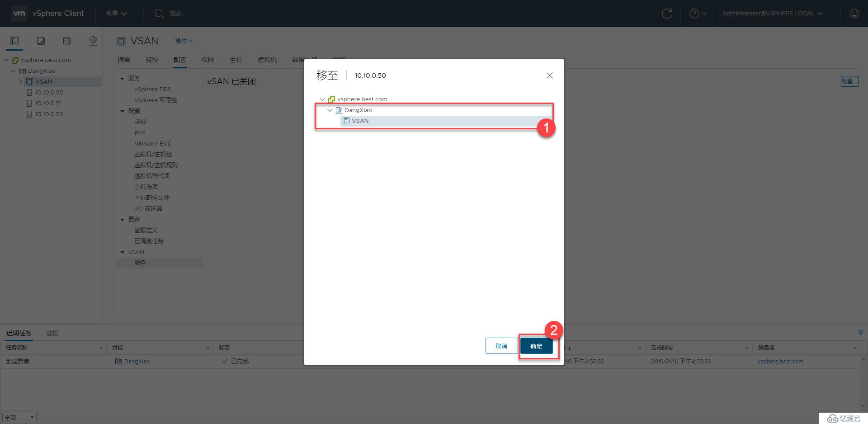The width and height of the screenshot is (868, 424).
Task: Switch to 警报 tab in bottom panel
Action: (x=52, y=333)
